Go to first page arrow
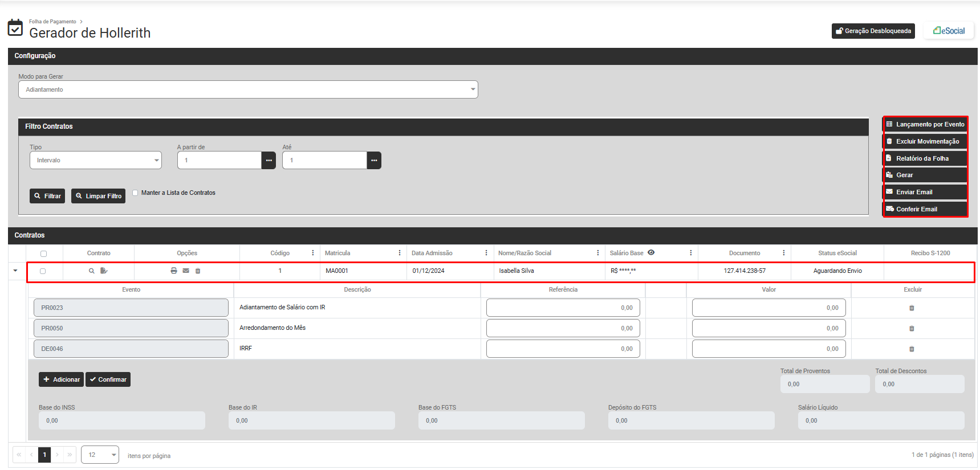The height and width of the screenshot is (470, 980). pos(19,455)
